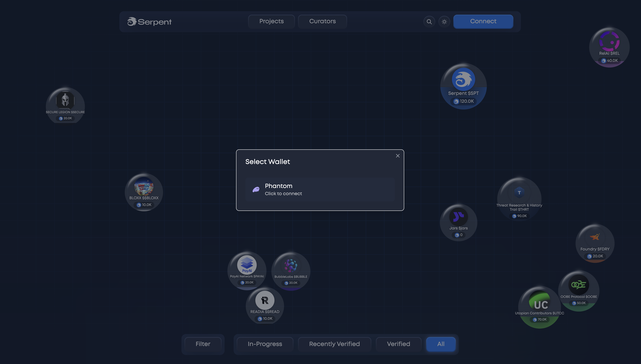Select the Recently Verified filter
The image size is (641, 364).
[334, 344]
